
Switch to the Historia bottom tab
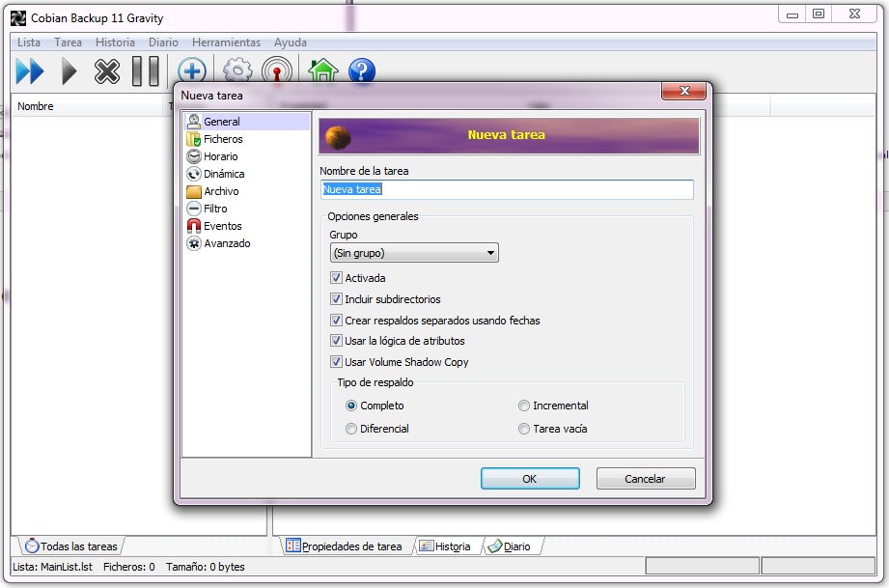tap(446, 546)
